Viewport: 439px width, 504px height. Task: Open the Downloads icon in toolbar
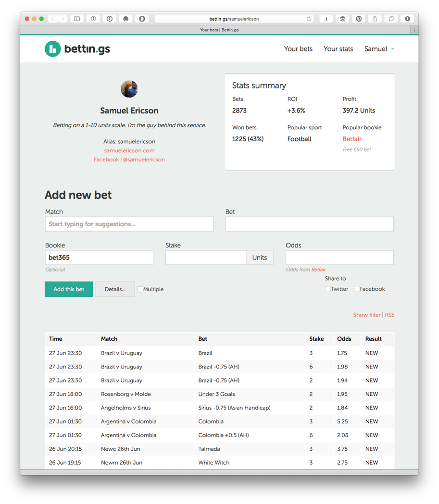[407, 18]
